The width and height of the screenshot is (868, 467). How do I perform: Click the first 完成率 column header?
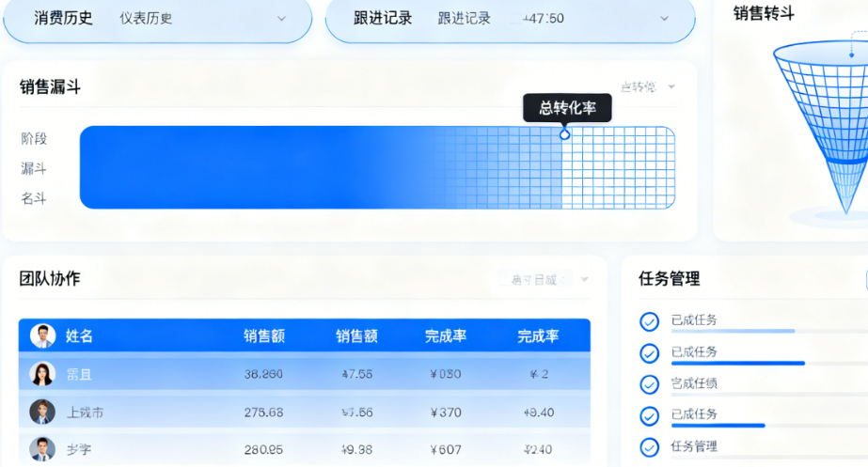446,335
